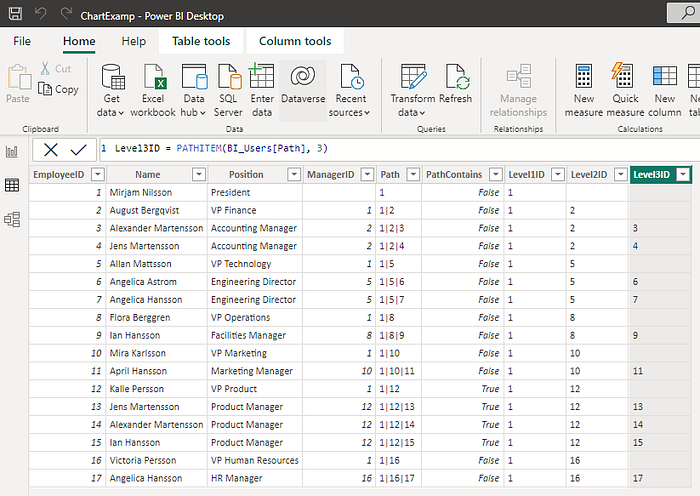Viewport: 700px width, 496px height.
Task: Click the Path cell '1|16|17'
Action: 397,478
